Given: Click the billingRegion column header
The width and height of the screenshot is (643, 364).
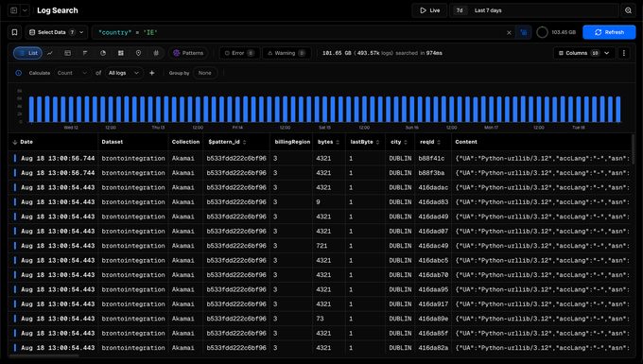Looking at the screenshot, I should tap(292, 142).
